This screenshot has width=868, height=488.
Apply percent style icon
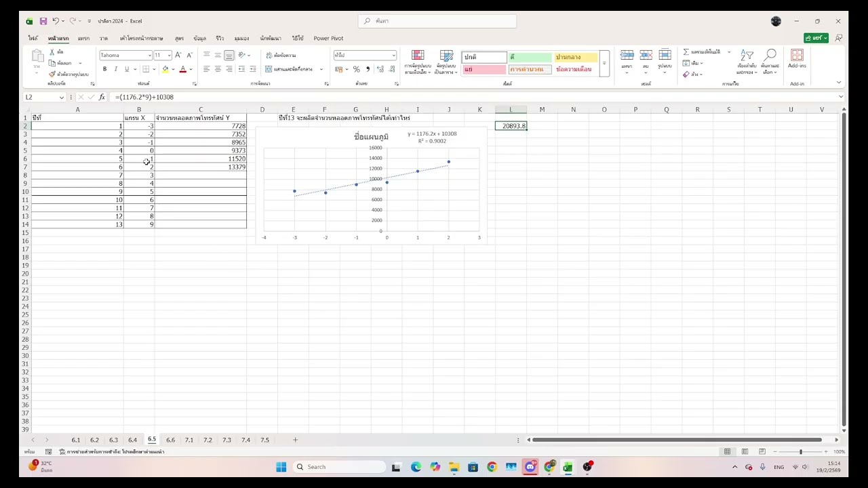point(357,69)
